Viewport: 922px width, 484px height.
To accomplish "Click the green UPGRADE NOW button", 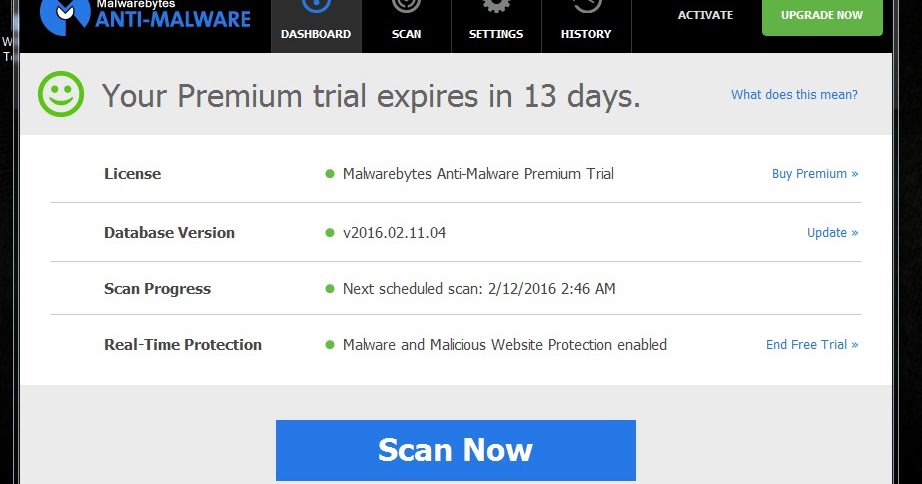I will coord(821,16).
